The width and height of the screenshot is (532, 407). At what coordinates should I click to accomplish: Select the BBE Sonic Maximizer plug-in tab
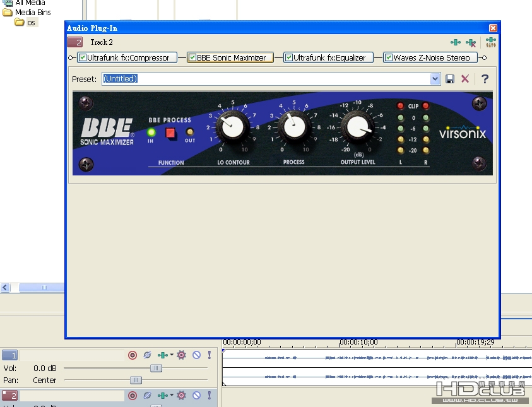[230, 57]
